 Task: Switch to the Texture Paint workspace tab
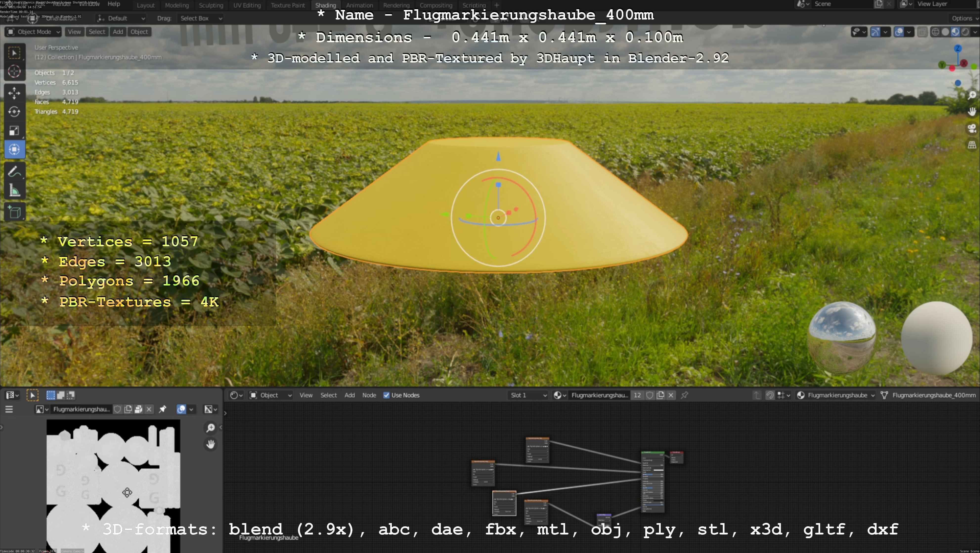pos(288,5)
